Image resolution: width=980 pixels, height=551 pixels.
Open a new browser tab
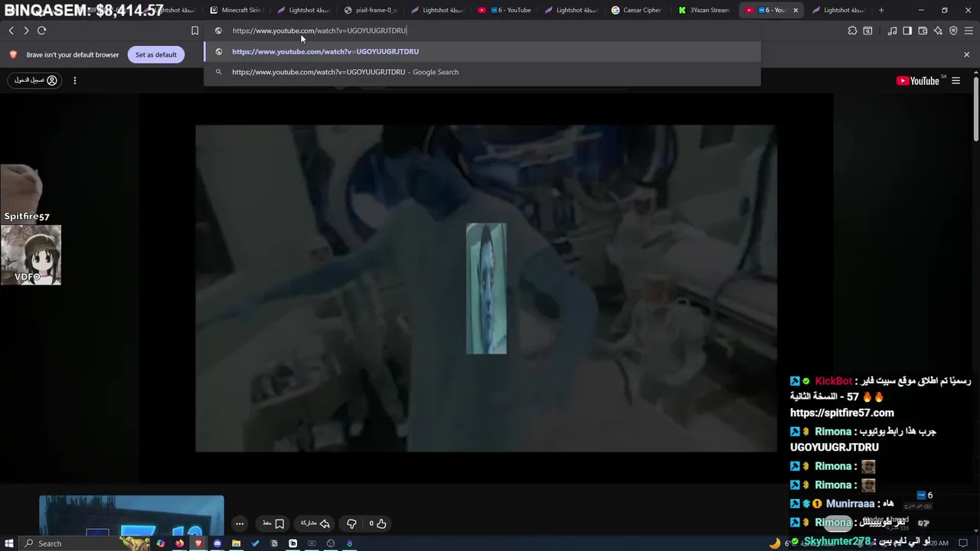[x=881, y=10]
